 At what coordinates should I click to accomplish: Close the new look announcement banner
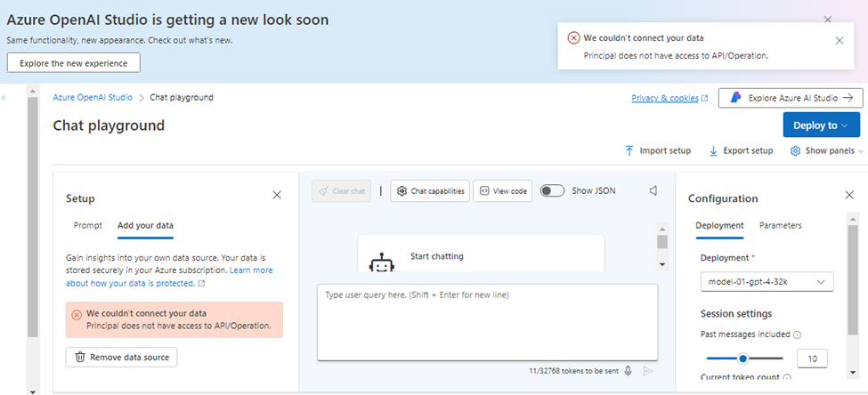828,20
